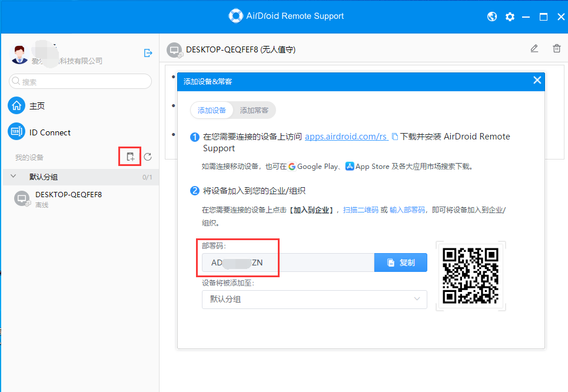Click the edit pencil icon for DESKTOP-QEQFEF8
This screenshot has height=392, width=568.
(x=534, y=48)
